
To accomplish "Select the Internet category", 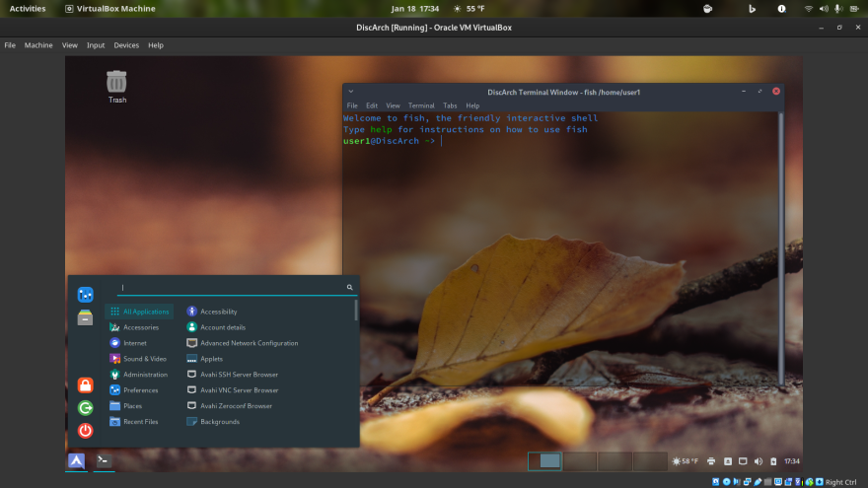I will 128,343.
